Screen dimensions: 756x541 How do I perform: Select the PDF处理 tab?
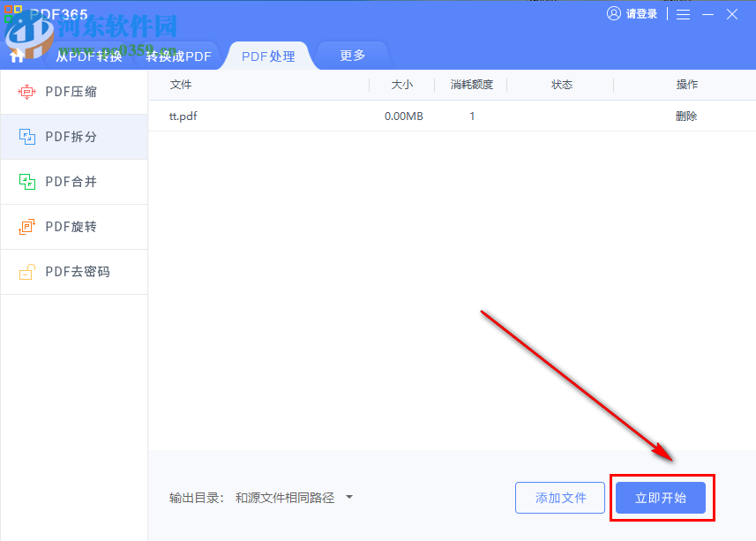266,55
